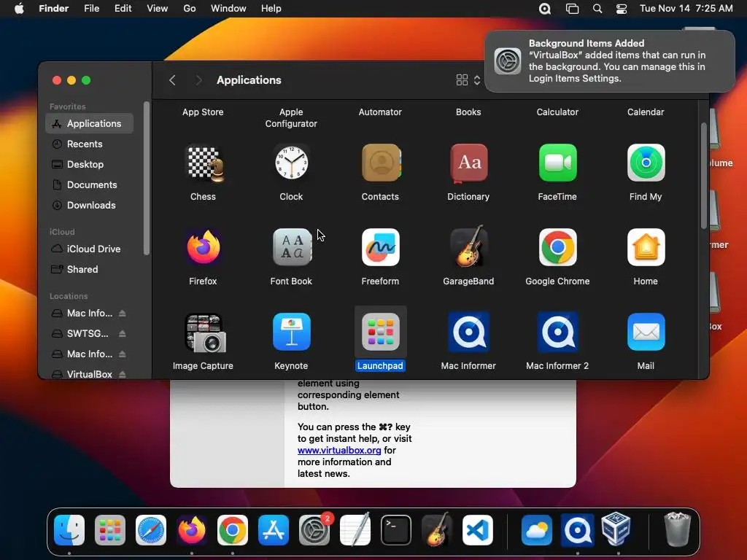Select Google Chrome in the Applications folder
The image size is (747, 560).
point(557,248)
